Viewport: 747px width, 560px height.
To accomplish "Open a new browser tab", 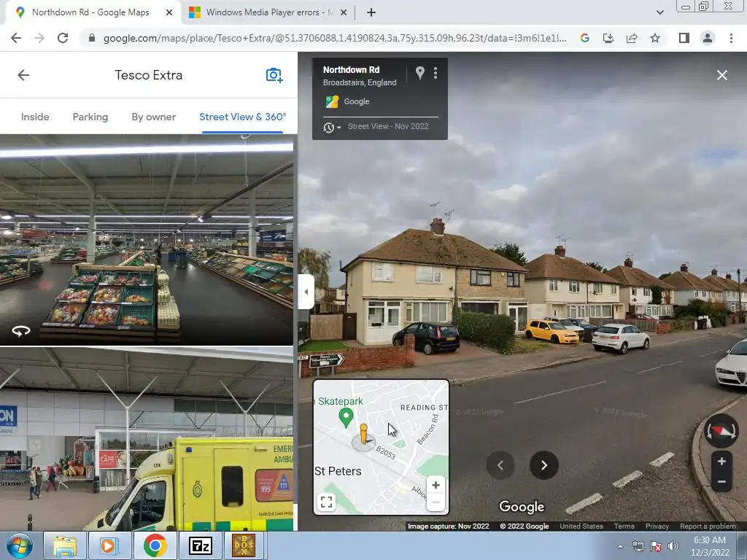I will point(371,13).
